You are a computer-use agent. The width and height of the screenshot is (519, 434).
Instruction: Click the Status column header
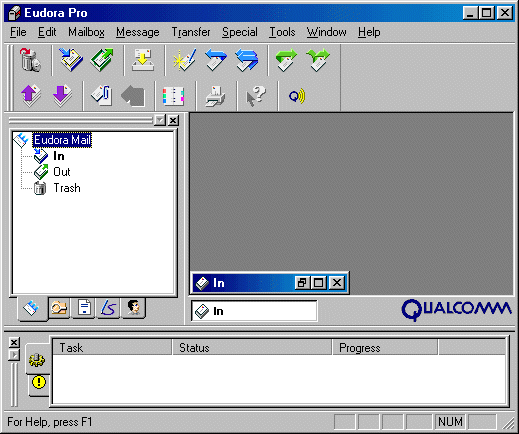coord(252,348)
